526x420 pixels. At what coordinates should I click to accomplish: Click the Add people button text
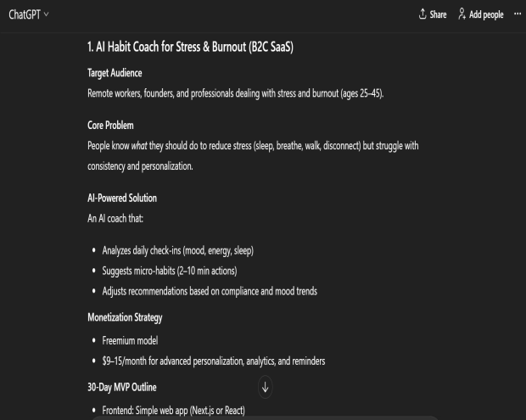(x=486, y=14)
